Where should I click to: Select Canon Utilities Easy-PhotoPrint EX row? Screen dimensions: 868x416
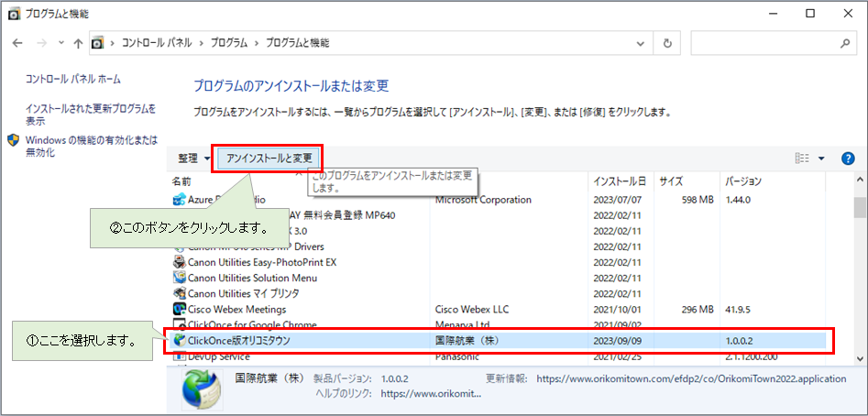point(499,262)
